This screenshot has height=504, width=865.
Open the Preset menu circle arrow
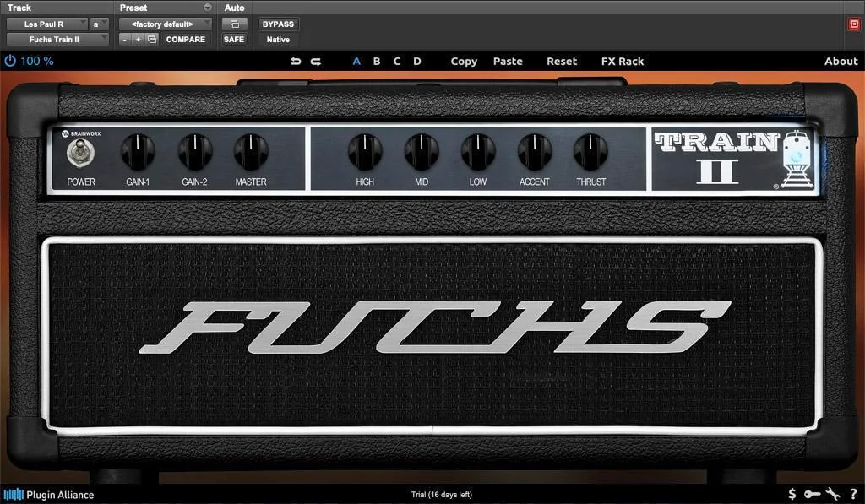[208, 8]
